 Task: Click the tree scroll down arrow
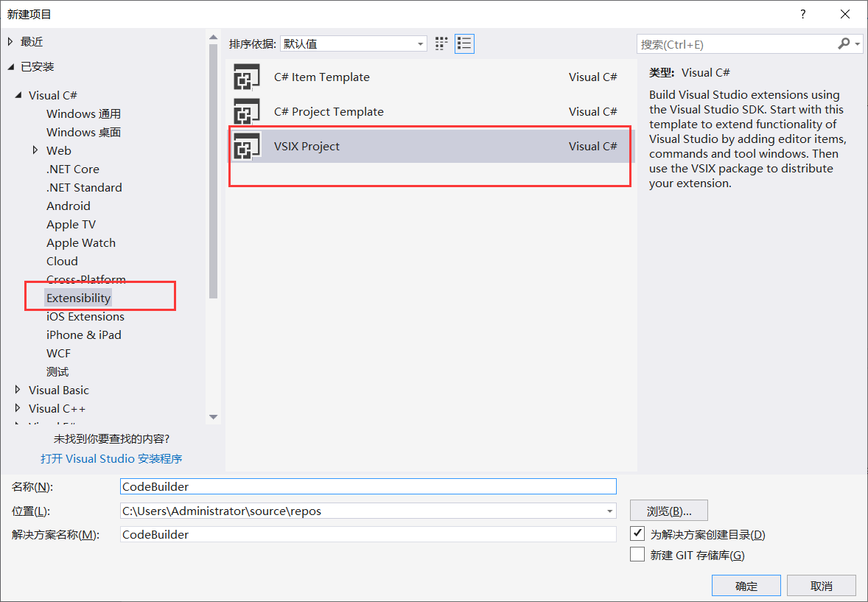(x=213, y=417)
